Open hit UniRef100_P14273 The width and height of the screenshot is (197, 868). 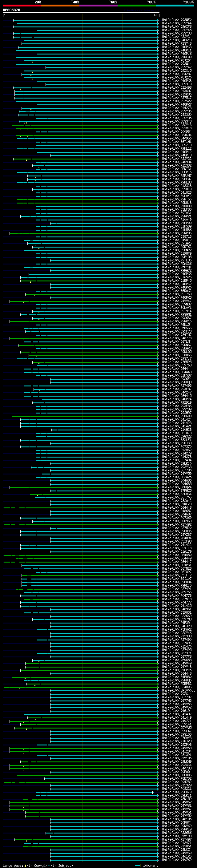tap(176, 108)
